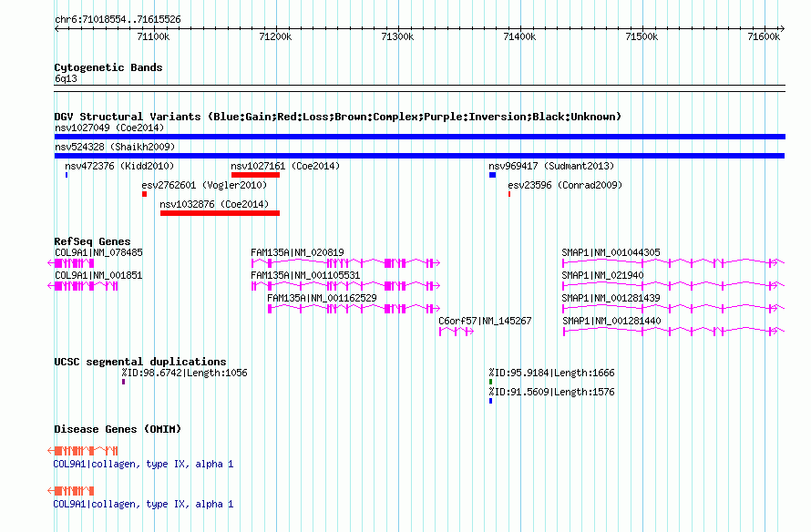Click the upper orange COL9A1 OMIM gene glyph
The width and height of the screenshot is (811, 532).
tap(83, 451)
